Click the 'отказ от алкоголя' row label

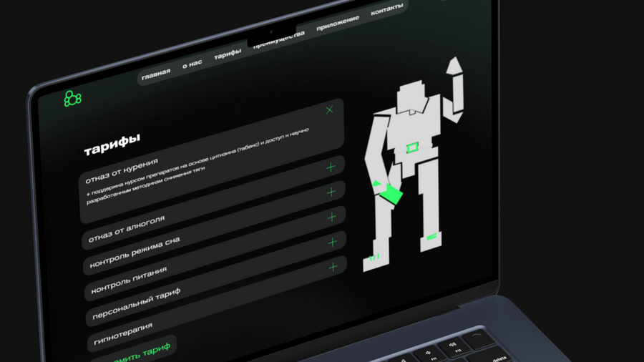tap(127, 229)
